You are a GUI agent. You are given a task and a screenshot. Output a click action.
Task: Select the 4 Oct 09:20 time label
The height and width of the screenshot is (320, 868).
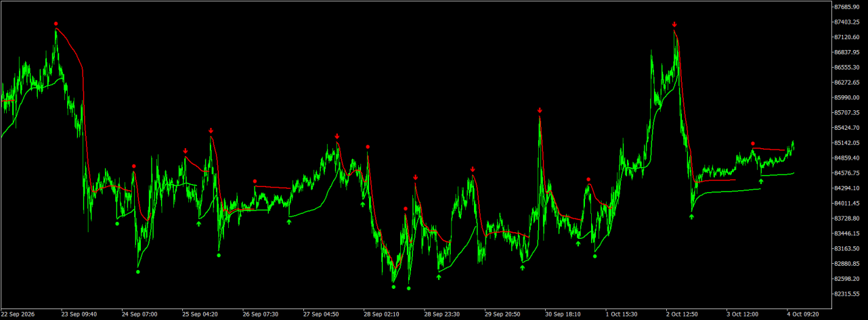(804, 314)
